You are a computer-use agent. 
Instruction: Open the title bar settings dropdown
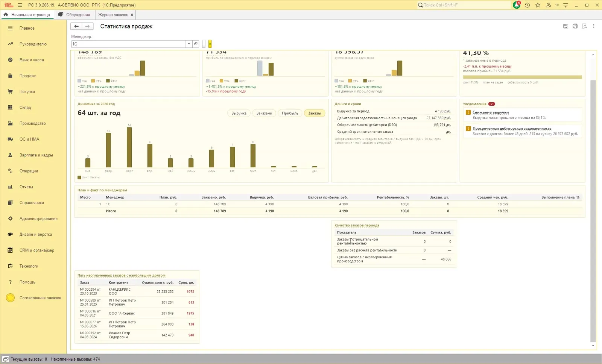click(x=566, y=5)
